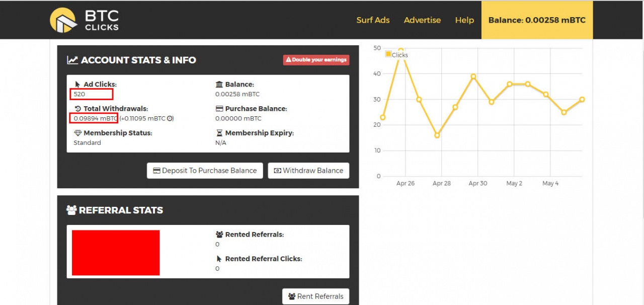Screen dimensions: 644x305
Task: Click the Membership Status value Standard
Action: [87, 142]
